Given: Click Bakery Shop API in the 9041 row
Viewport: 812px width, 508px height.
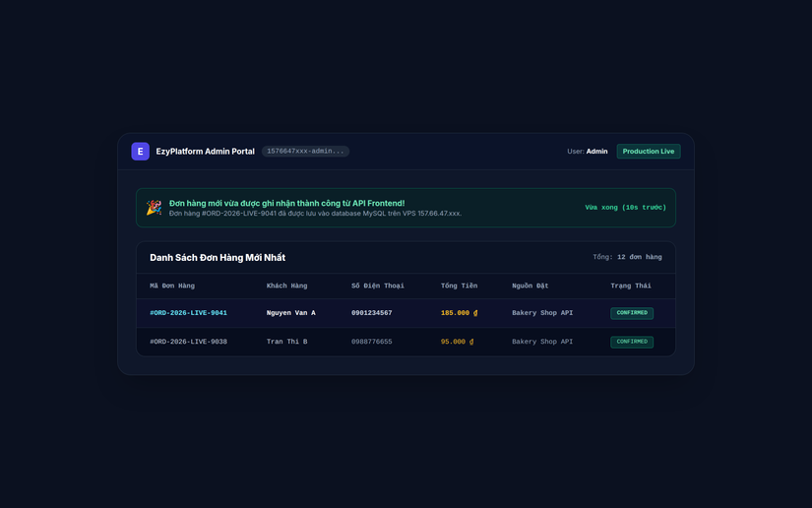Looking at the screenshot, I should coord(542,313).
